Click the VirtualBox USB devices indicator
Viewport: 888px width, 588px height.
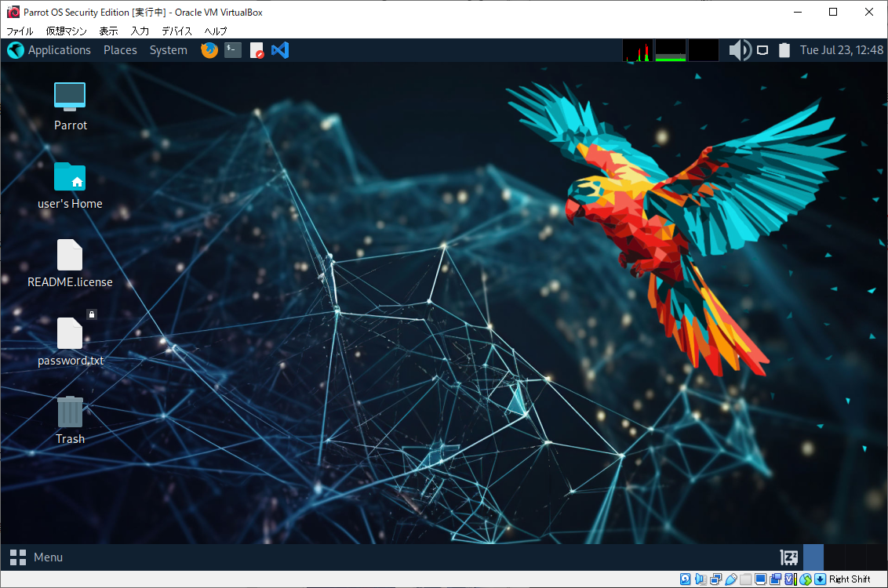(x=731, y=579)
